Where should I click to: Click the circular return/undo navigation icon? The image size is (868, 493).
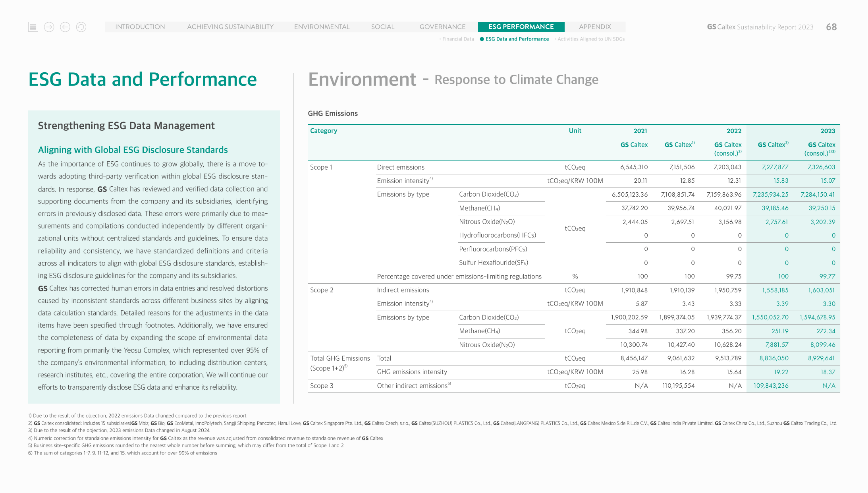pyautogui.click(x=81, y=27)
